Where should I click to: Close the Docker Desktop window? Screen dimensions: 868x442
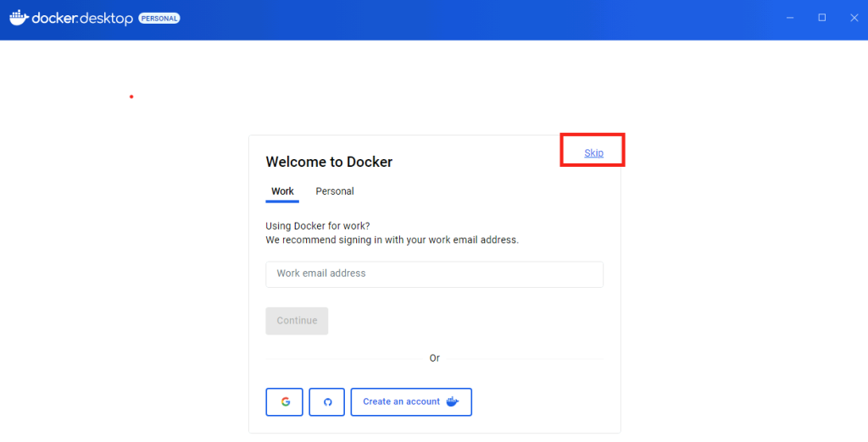[x=854, y=19]
